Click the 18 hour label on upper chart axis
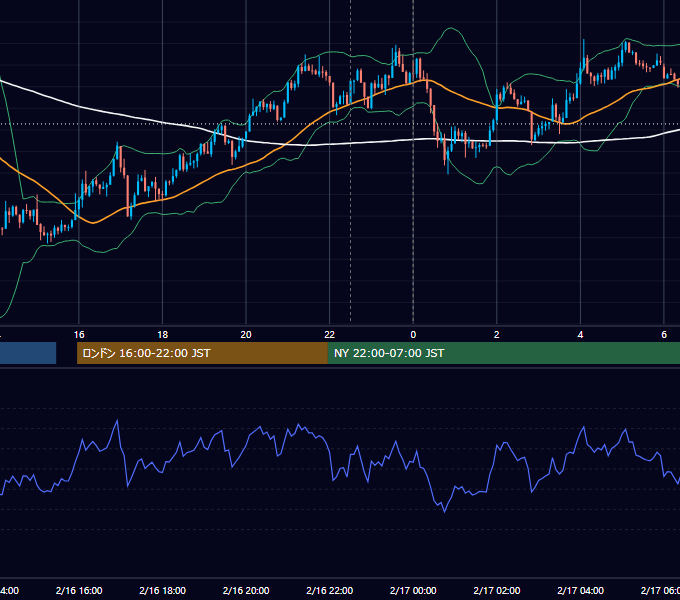This screenshot has width=680, height=600. (162, 335)
